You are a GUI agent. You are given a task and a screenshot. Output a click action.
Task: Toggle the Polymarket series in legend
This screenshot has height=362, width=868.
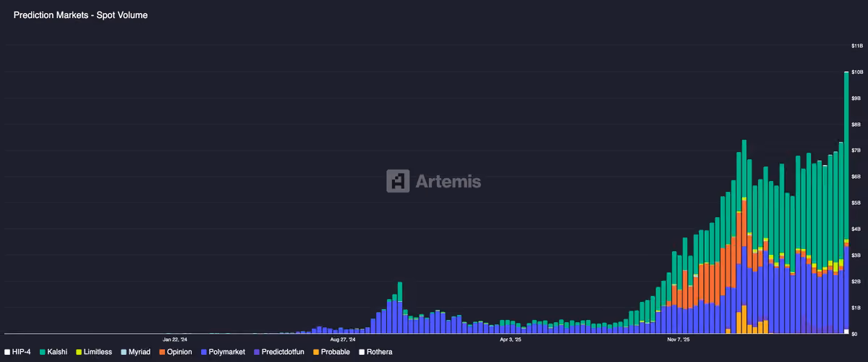point(222,352)
